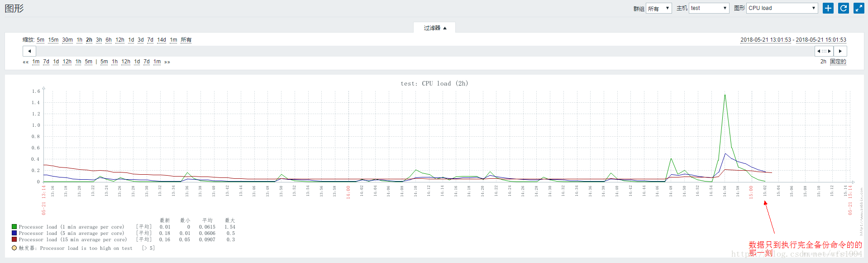Move period forward 5m, link after separator
The height and width of the screenshot is (263, 868).
(x=104, y=62)
